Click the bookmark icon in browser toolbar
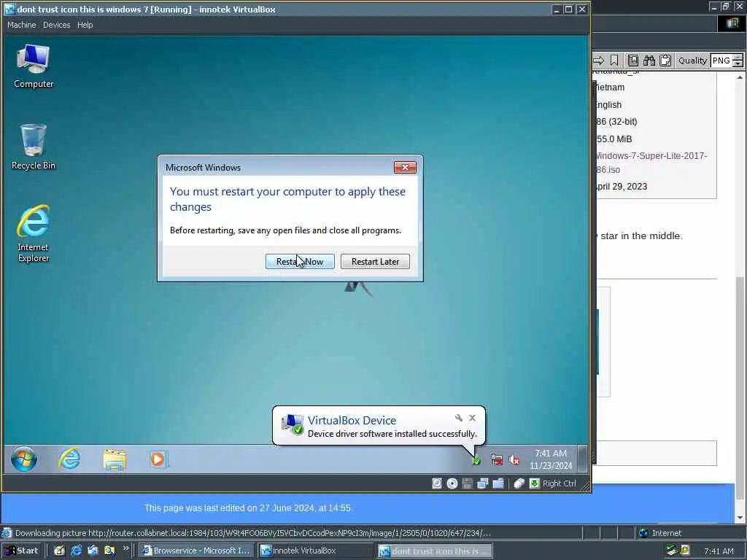The image size is (747, 560). click(x=614, y=61)
